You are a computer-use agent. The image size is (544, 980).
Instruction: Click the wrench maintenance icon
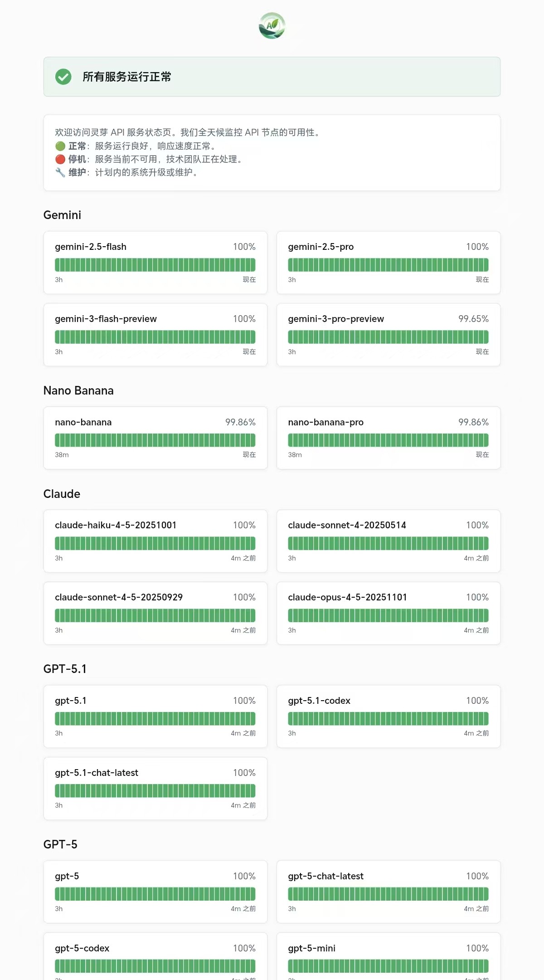pos(60,172)
